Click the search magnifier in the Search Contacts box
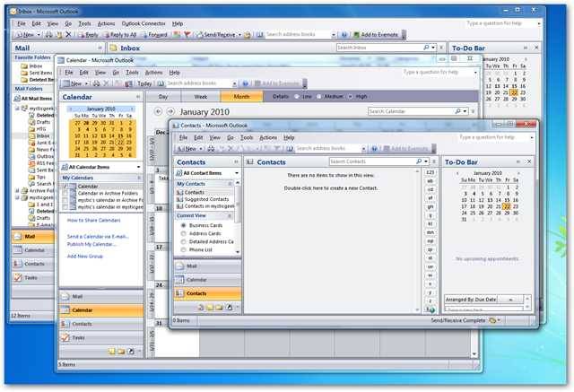 click(419, 161)
